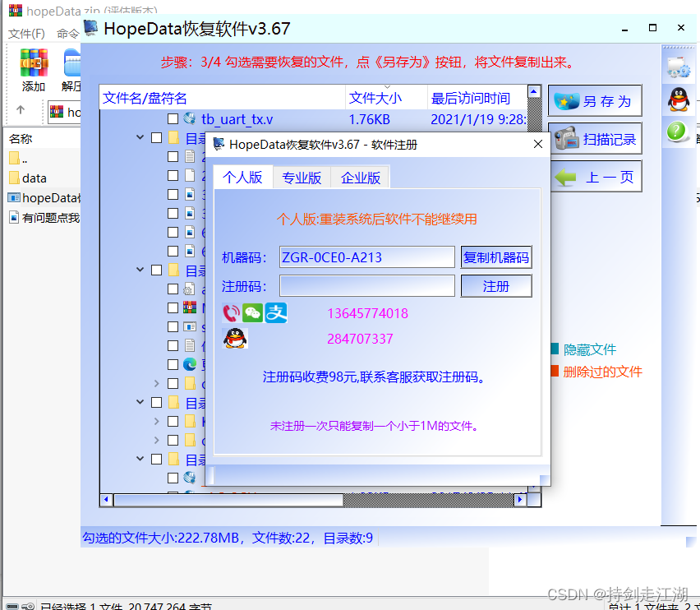The height and width of the screenshot is (610, 700).
Task: Sort by 文件名/盘符名 column header
Action: [223, 97]
